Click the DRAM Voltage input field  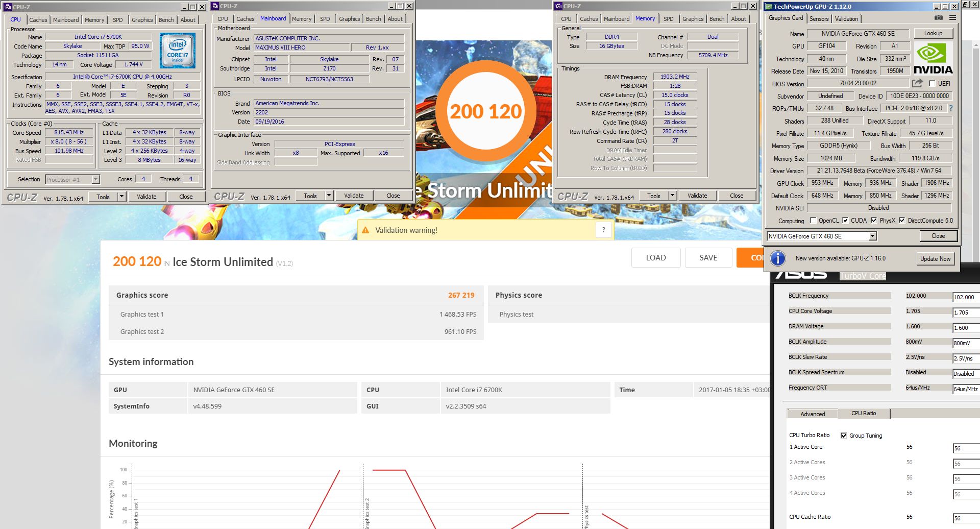(x=966, y=328)
